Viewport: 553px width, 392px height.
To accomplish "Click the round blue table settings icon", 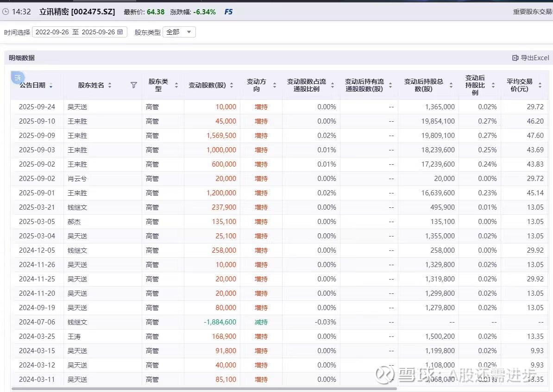I will tap(18, 78).
